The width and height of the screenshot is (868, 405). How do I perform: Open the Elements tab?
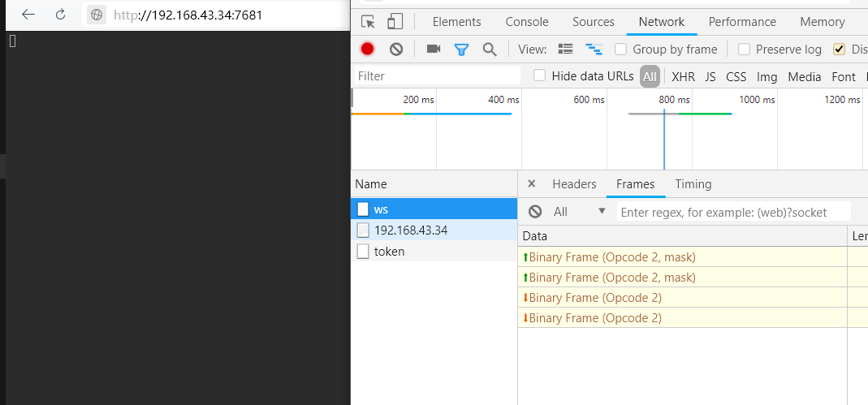point(456,22)
